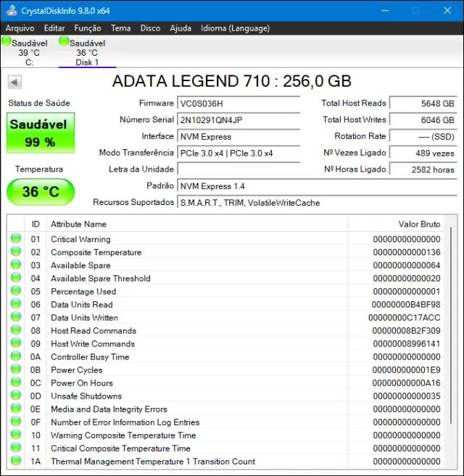
Task: Open the Editar menu
Action: 54,28
